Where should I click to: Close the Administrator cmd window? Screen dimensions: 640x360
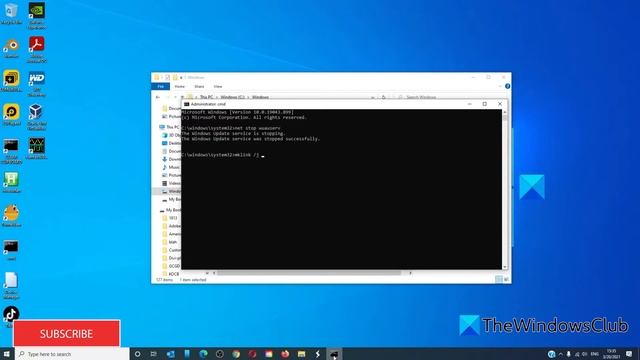tap(500, 104)
